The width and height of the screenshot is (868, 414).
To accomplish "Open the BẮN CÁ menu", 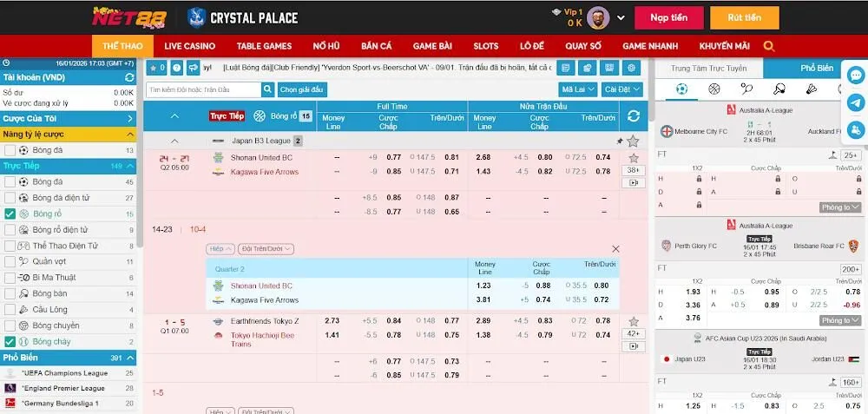I will click(377, 47).
